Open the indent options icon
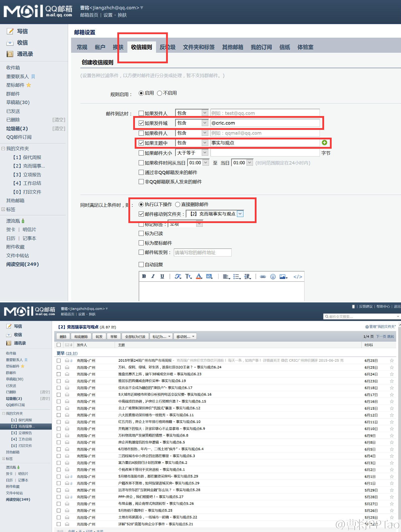 [x=247, y=277]
